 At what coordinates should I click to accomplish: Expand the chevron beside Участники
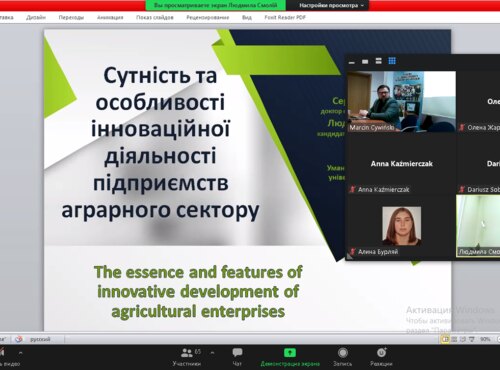[212, 353]
